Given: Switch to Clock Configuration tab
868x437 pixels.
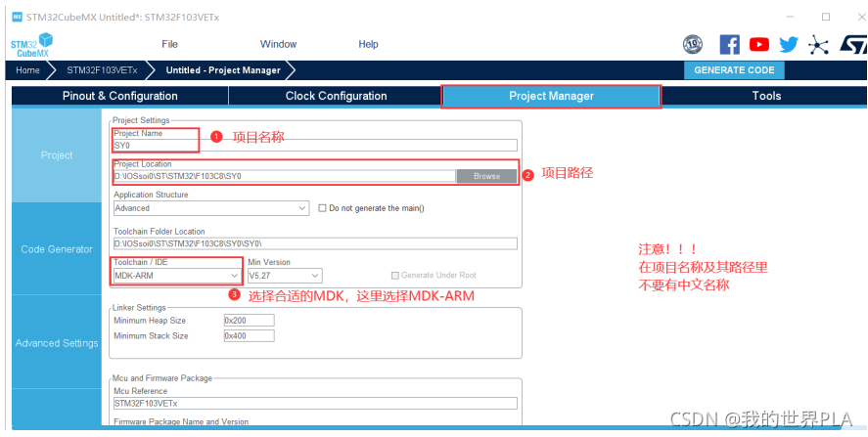Looking at the screenshot, I should point(336,96).
